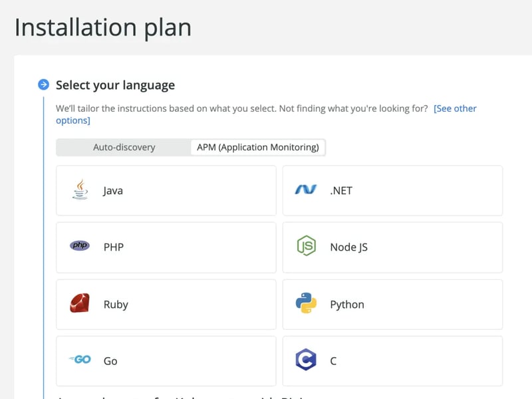The height and width of the screenshot is (399, 532).
Task: Click the green Node JS hexagon logo
Action: point(307,245)
